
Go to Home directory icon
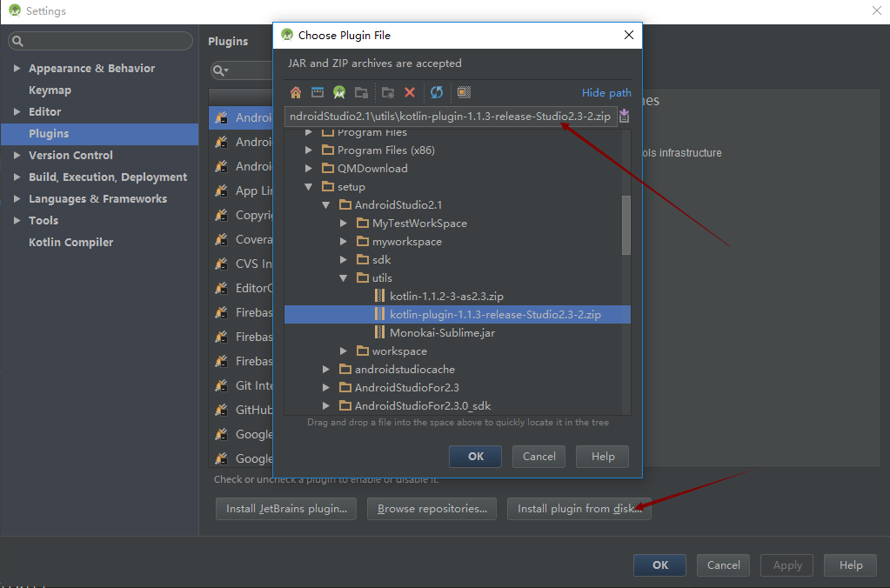(x=296, y=92)
